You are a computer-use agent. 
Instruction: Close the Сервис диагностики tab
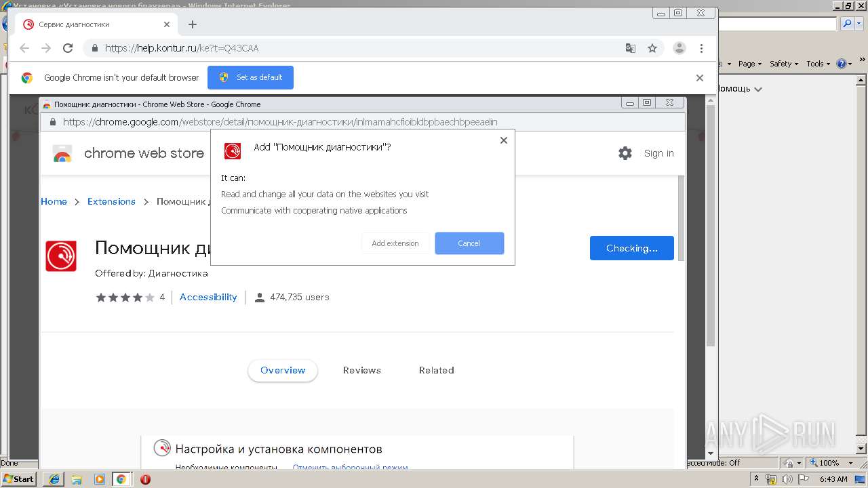pyautogui.click(x=167, y=24)
